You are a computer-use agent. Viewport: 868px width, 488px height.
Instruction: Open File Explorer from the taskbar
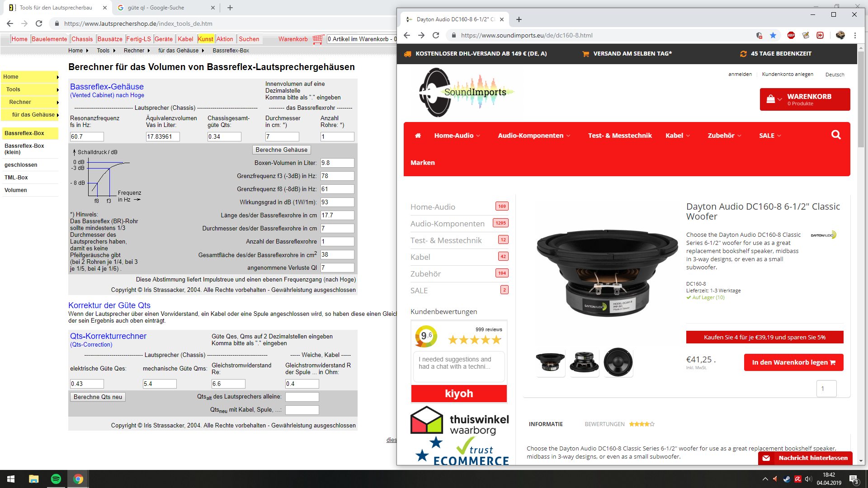click(x=34, y=479)
